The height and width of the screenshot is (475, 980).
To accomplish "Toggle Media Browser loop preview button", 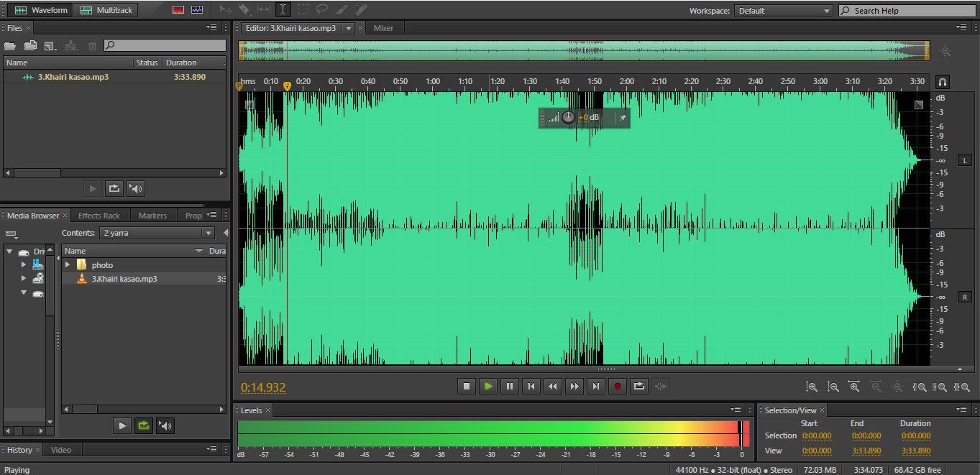I will tap(144, 425).
